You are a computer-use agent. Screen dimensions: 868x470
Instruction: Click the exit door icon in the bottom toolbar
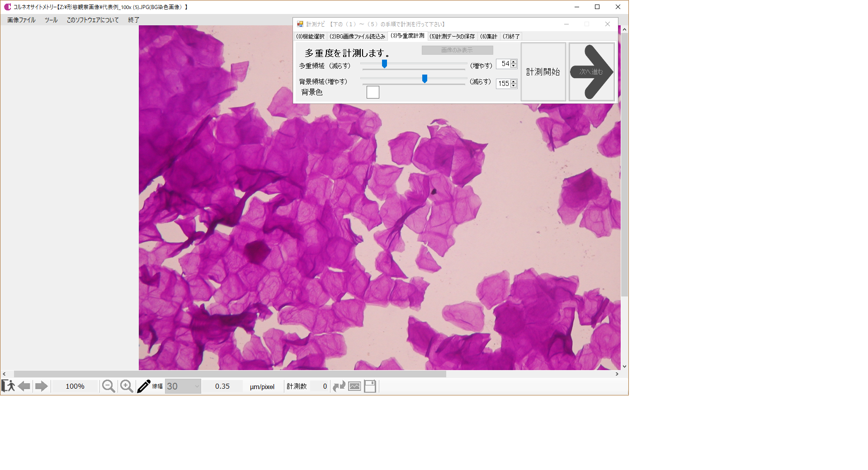(8, 386)
